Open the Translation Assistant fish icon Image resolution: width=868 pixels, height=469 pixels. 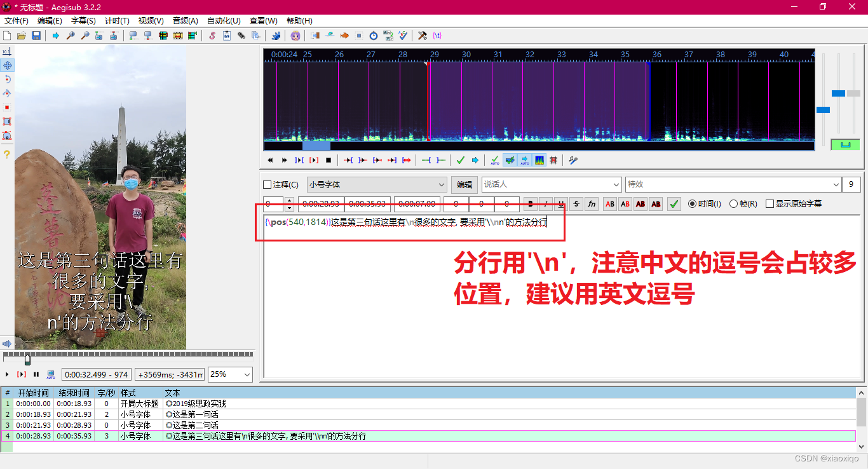(x=345, y=36)
